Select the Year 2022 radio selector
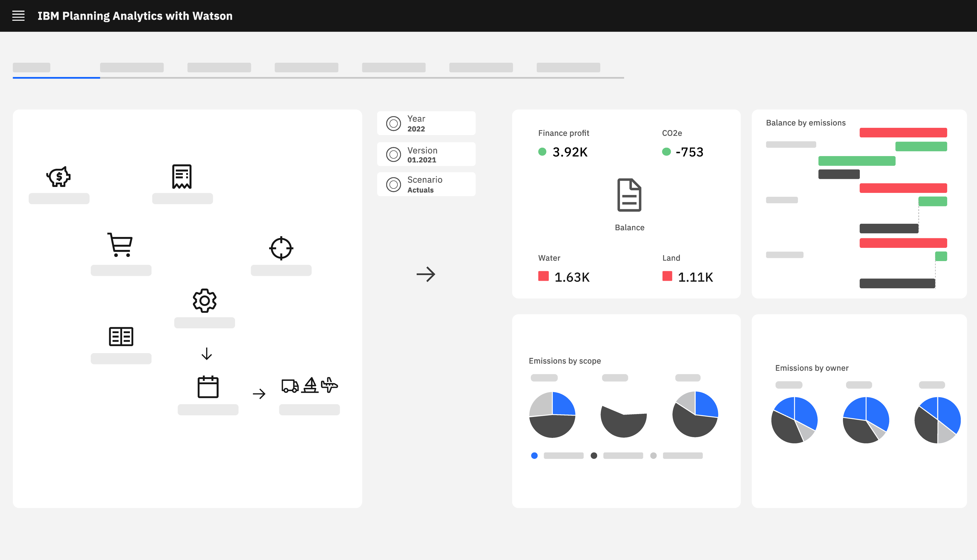This screenshot has height=560, width=977. (x=394, y=123)
